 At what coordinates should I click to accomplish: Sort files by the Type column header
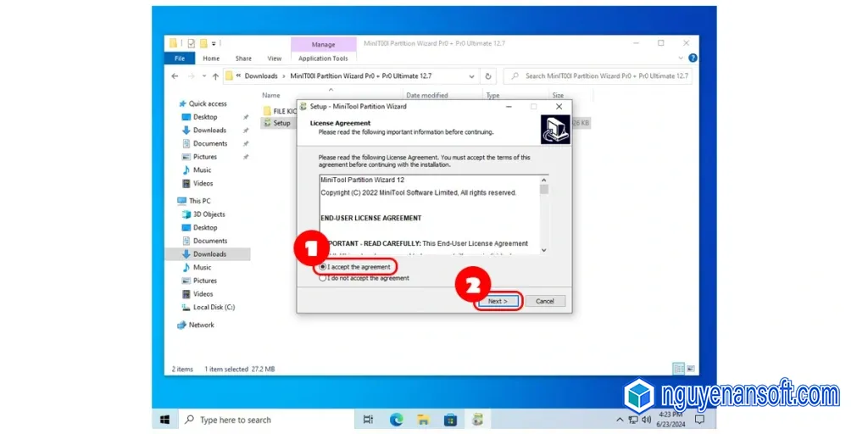pos(492,95)
